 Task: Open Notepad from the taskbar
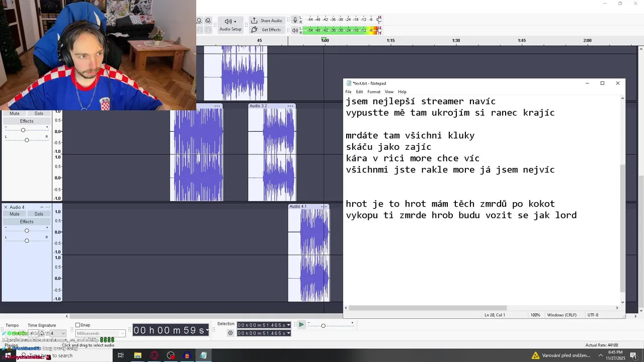(203, 355)
